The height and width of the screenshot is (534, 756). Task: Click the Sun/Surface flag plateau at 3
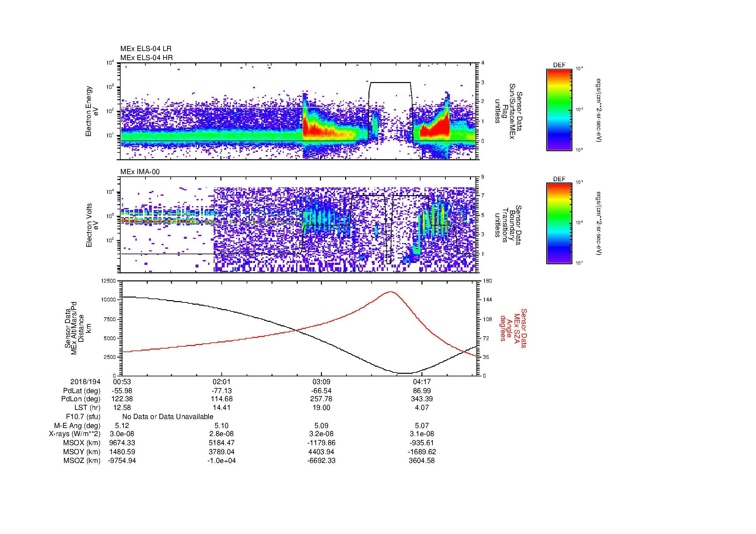(390, 82)
